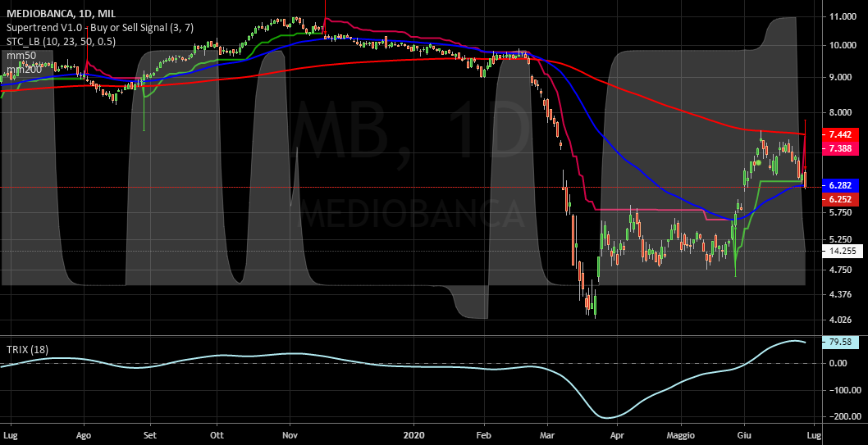Click the Ott date label
Image resolution: width=868 pixels, height=445 pixels.
click(x=217, y=436)
